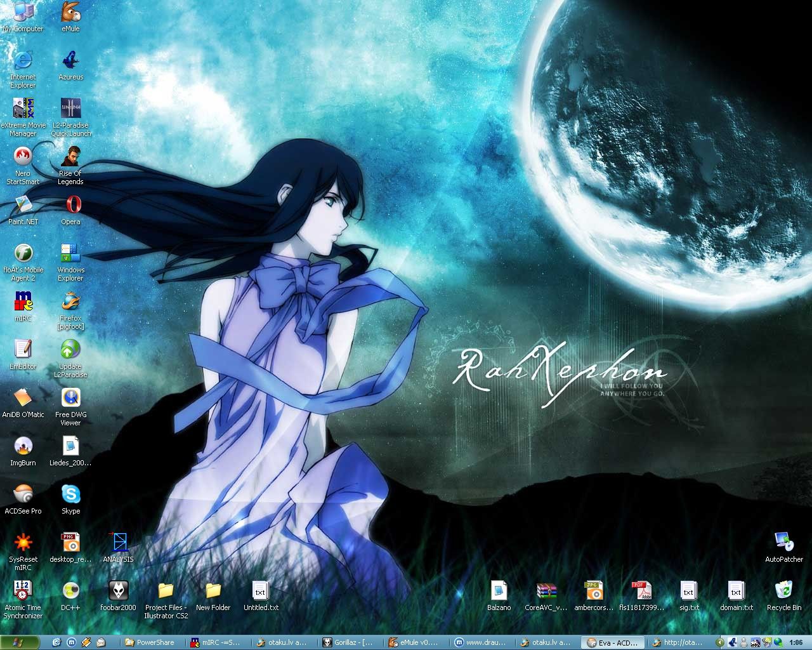Open the ANALYSIS desktop shortcut
812x650 pixels.
[118, 548]
